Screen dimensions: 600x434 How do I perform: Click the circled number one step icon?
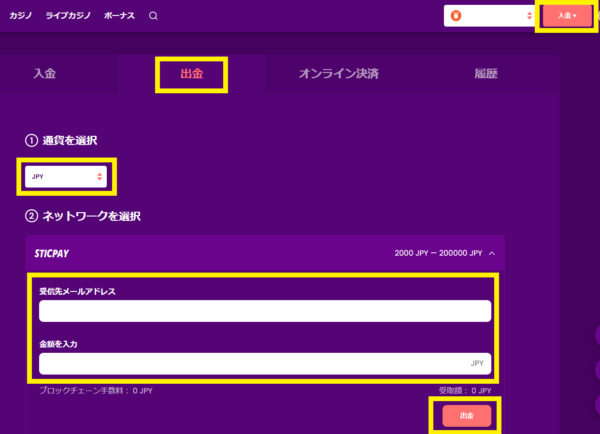(x=31, y=140)
